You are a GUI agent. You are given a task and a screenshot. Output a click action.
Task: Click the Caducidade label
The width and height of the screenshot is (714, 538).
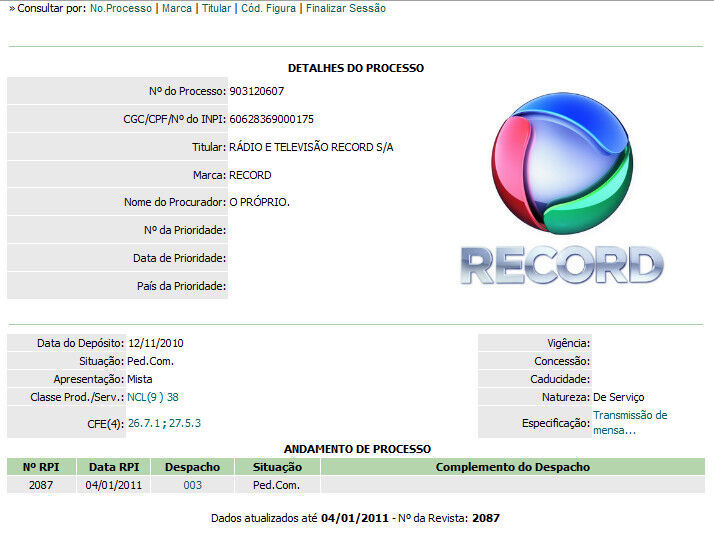560,379
